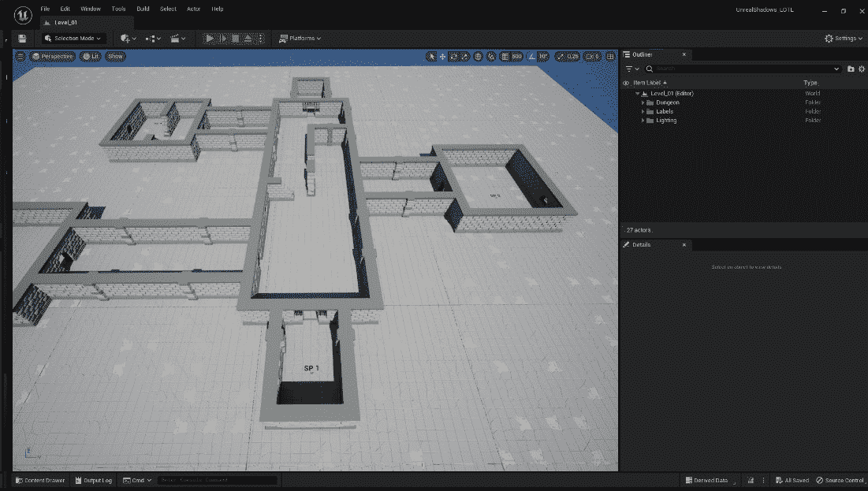This screenshot has height=491, width=868.
Task: Select the Outliner panel tab
Action: [643, 54]
